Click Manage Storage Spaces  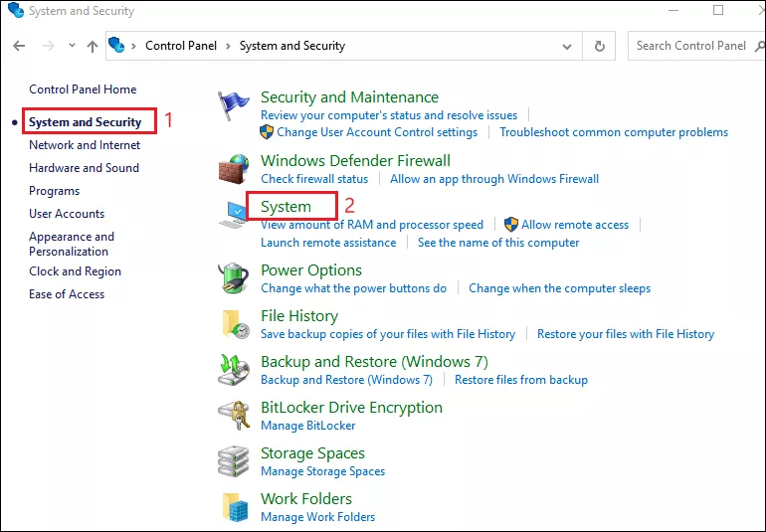[323, 471]
